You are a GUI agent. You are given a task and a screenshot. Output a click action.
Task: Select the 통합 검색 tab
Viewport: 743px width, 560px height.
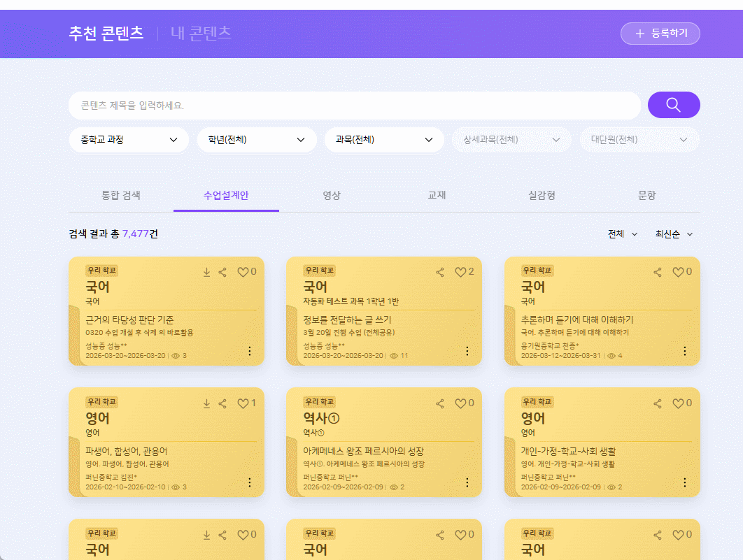pos(121,196)
